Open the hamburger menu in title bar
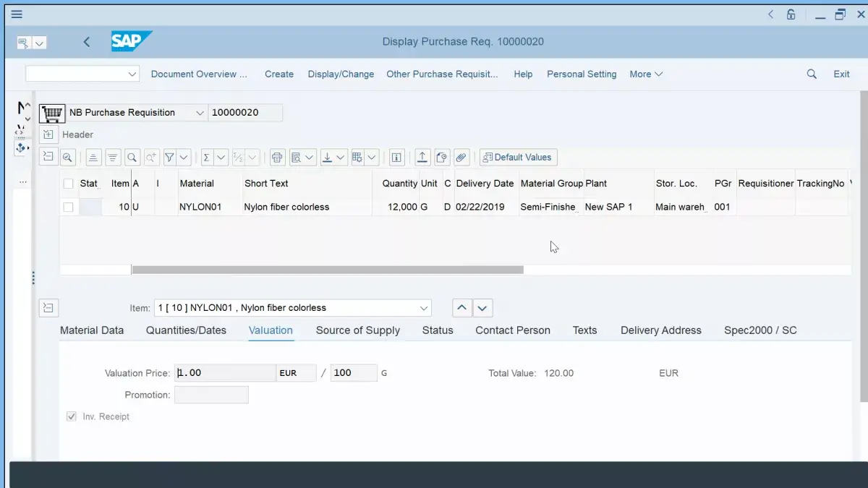The image size is (868, 488). pyautogui.click(x=17, y=14)
